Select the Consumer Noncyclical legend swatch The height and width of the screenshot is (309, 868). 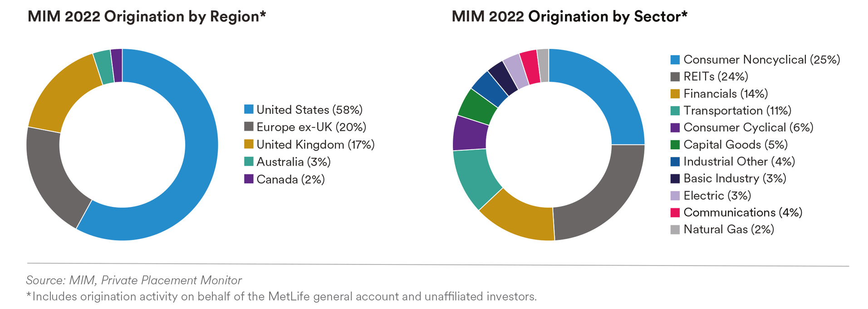675,59
